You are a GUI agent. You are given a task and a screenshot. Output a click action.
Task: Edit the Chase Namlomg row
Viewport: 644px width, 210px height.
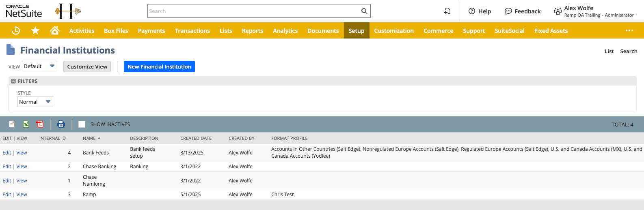pyautogui.click(x=7, y=181)
